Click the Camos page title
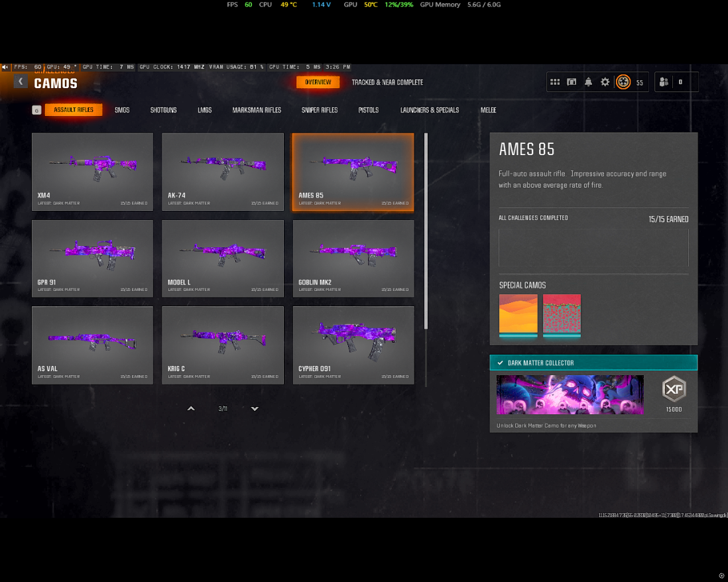728x582 pixels. pyautogui.click(x=56, y=84)
